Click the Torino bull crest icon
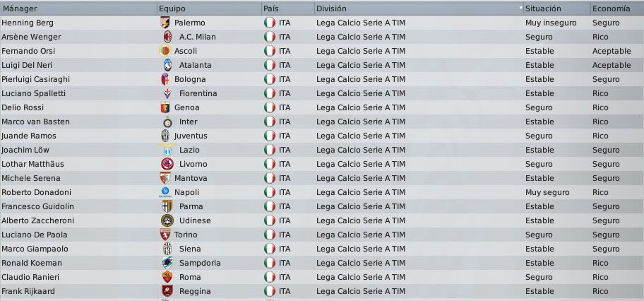Screen dimensions: 644x301 coord(165,235)
